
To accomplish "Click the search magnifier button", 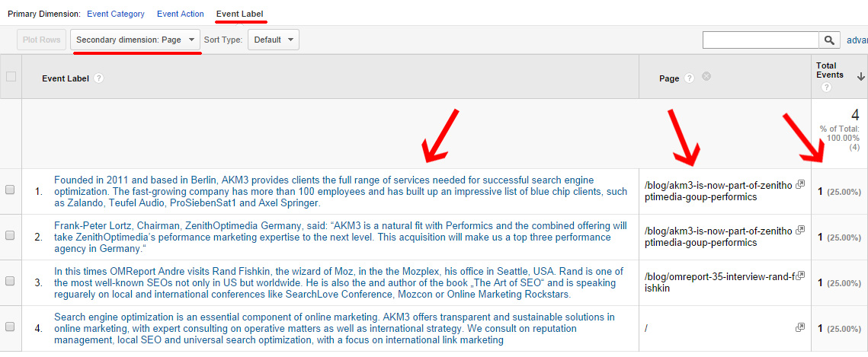I will click(x=828, y=40).
